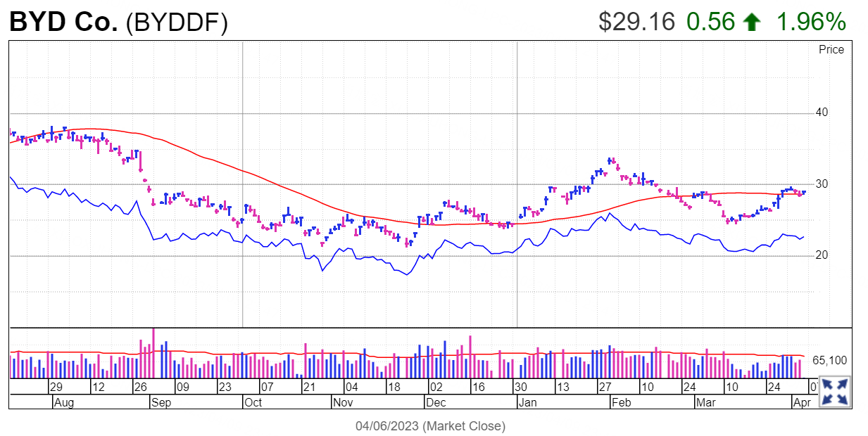Click the 1.96% percentage change
The height and width of the screenshot is (436, 868).
810,23
